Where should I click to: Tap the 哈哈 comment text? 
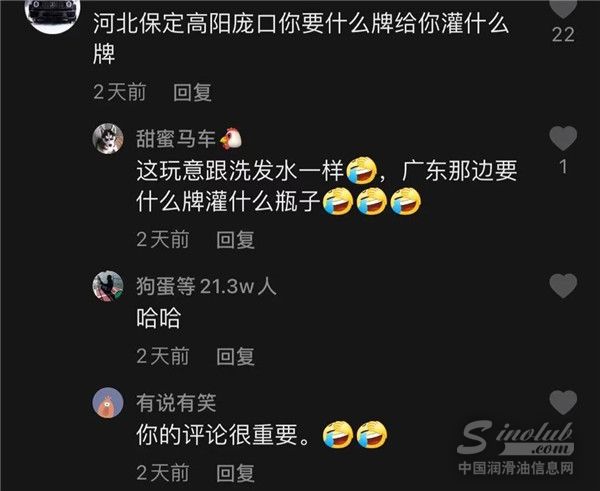158,318
